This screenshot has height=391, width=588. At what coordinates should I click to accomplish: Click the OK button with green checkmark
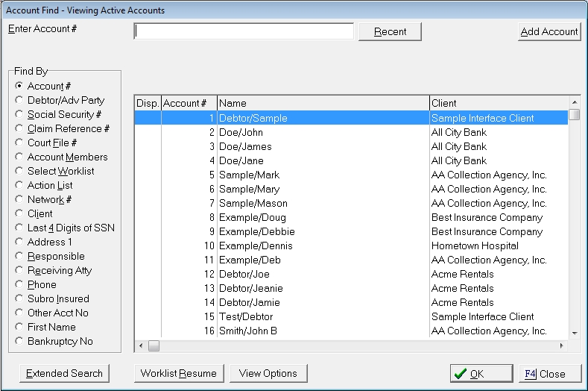(481, 374)
